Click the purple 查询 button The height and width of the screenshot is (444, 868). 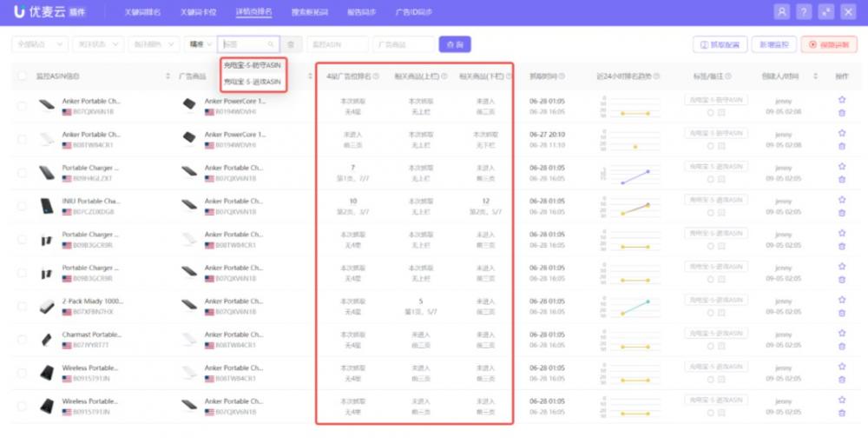point(455,44)
